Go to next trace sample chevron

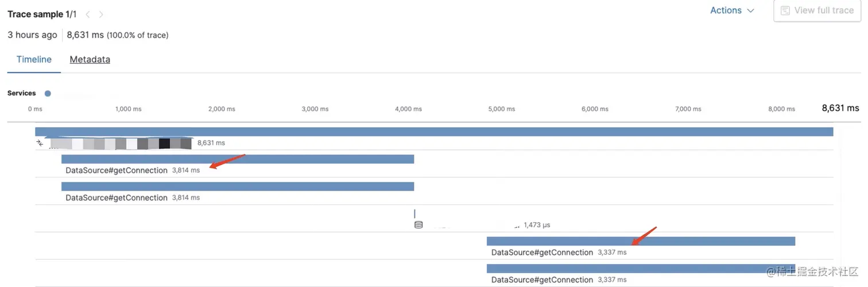102,14
